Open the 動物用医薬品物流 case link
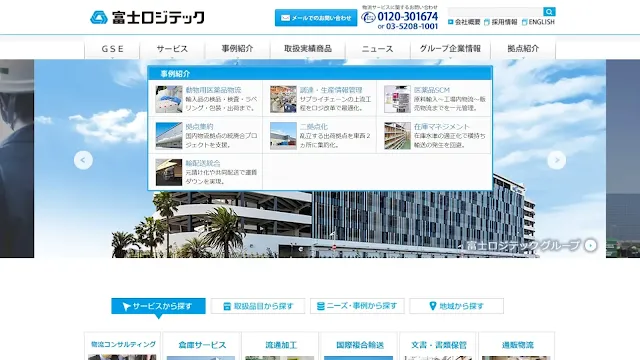This screenshot has width=640, height=360. 213,90
